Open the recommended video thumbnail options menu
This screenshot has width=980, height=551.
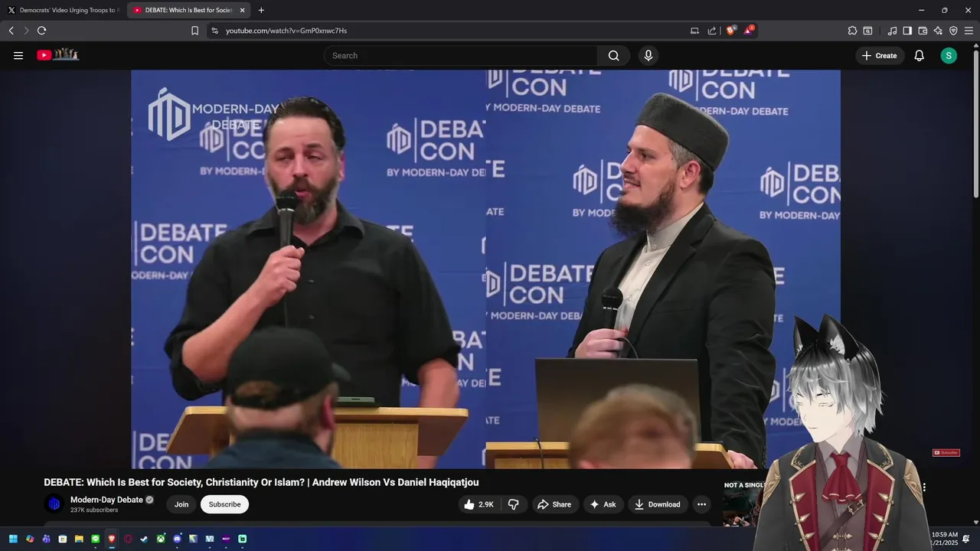tap(924, 487)
